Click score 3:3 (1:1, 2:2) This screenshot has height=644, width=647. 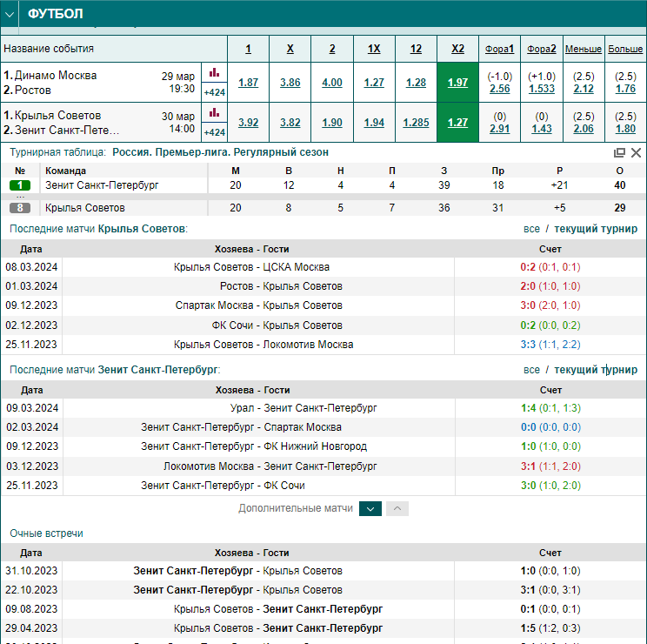(550, 345)
